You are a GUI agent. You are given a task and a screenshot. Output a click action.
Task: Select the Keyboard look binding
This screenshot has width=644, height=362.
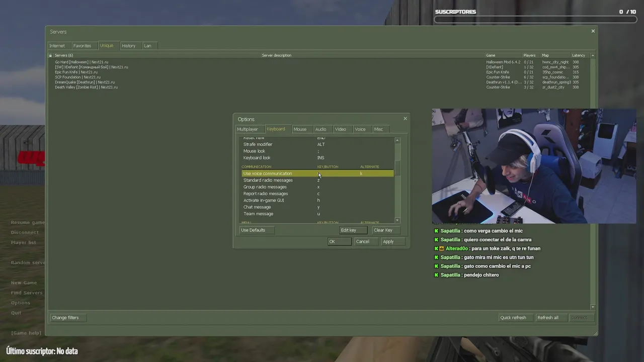pos(317,158)
